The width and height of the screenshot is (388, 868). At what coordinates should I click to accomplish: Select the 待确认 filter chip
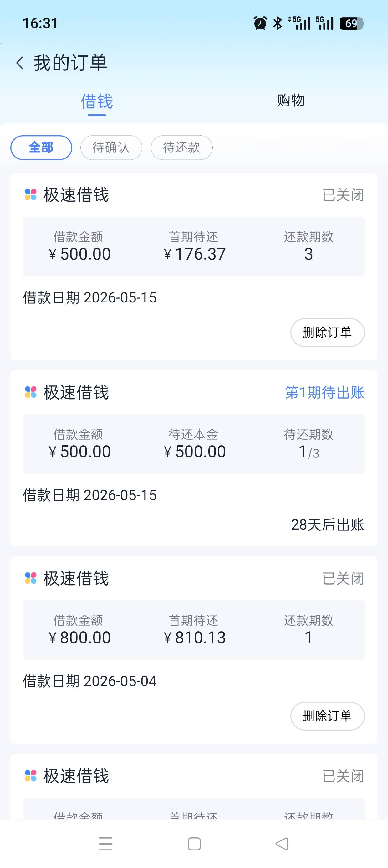pyautogui.click(x=111, y=147)
